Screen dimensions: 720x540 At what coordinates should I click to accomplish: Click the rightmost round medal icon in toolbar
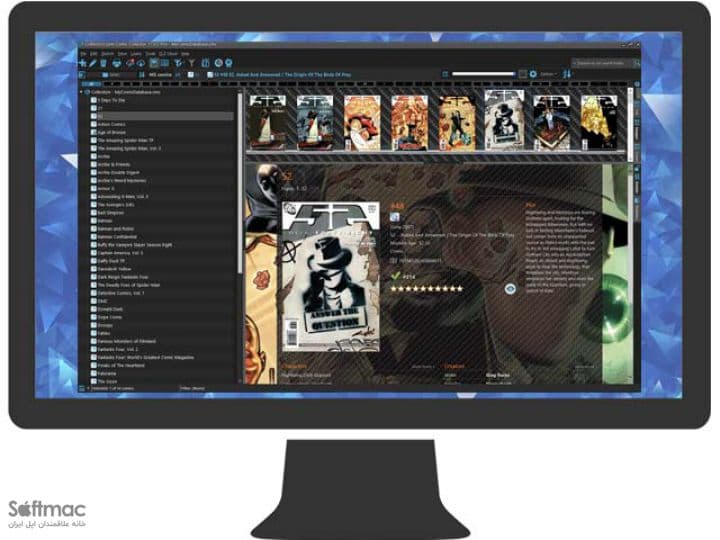pyautogui.click(x=229, y=63)
